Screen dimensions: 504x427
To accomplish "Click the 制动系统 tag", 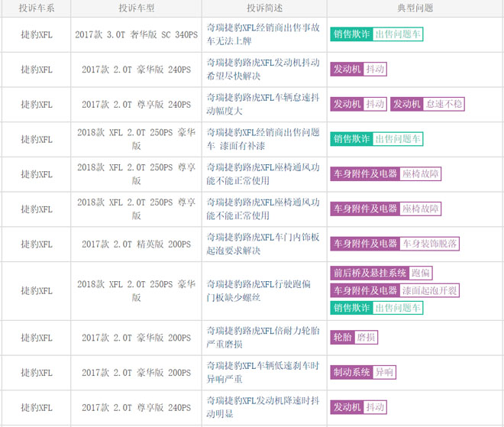I will click(351, 372).
